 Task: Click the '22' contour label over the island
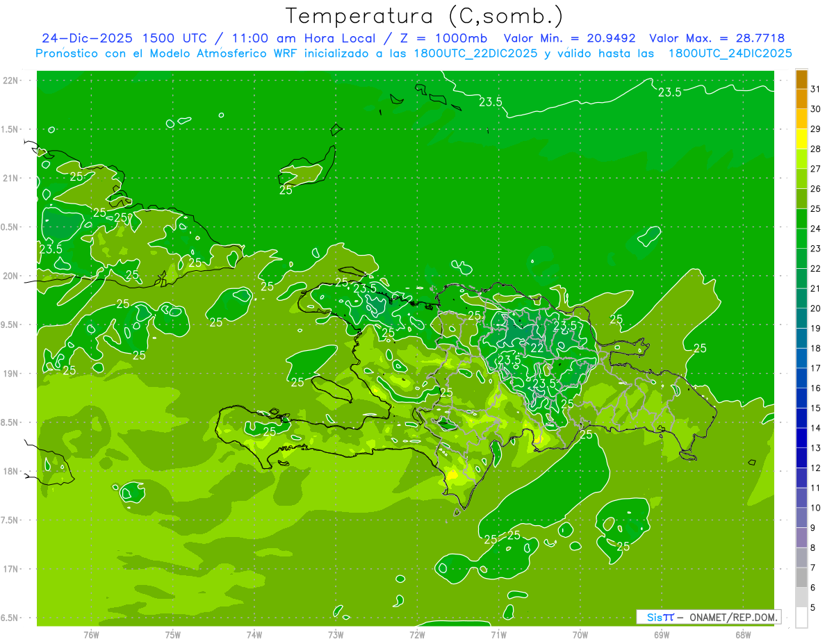pos(537,348)
